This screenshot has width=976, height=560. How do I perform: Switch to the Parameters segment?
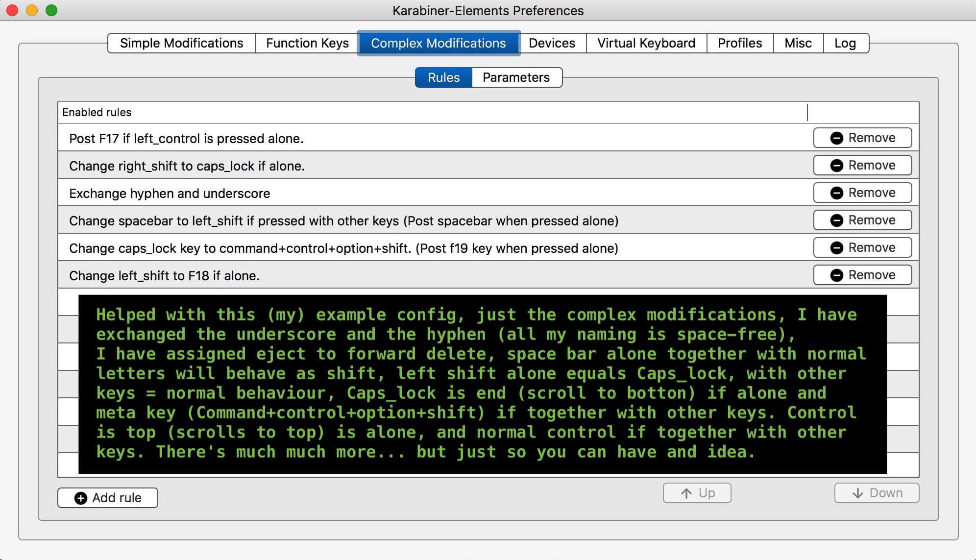(x=516, y=77)
